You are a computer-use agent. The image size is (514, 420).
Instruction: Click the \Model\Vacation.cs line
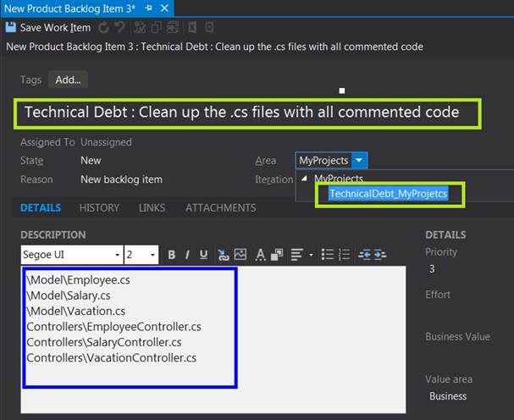click(x=75, y=311)
